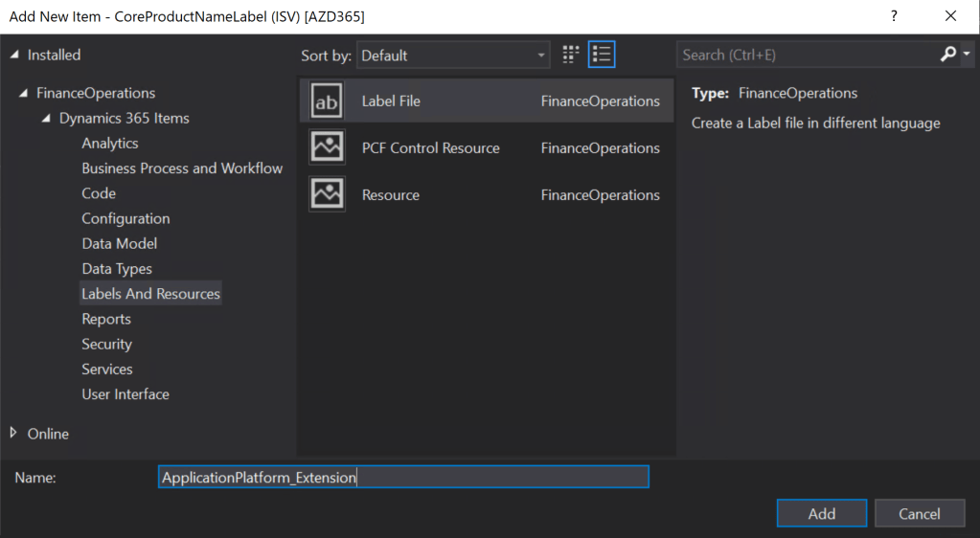Expand the Online section
Screen dimensions: 980x538
(x=13, y=434)
